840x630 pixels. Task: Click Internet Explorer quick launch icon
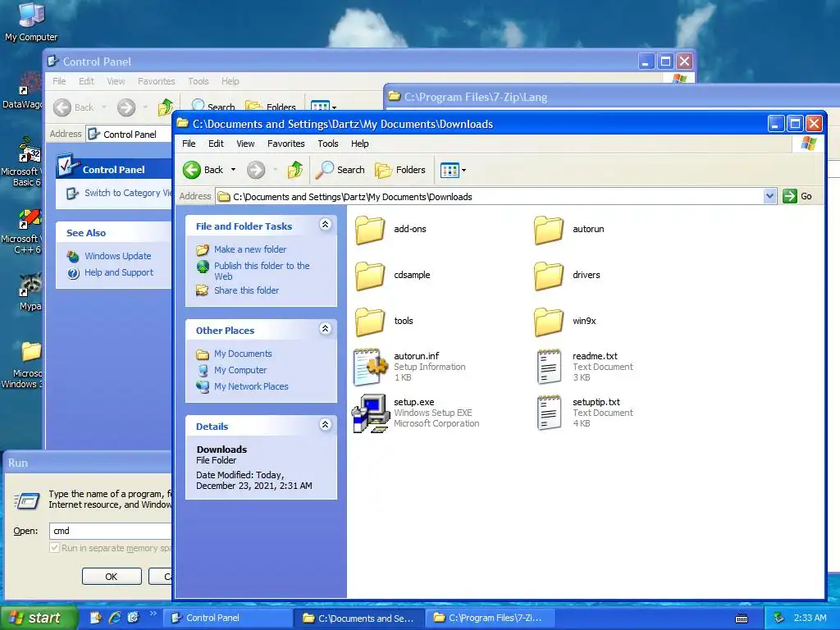coord(115,618)
